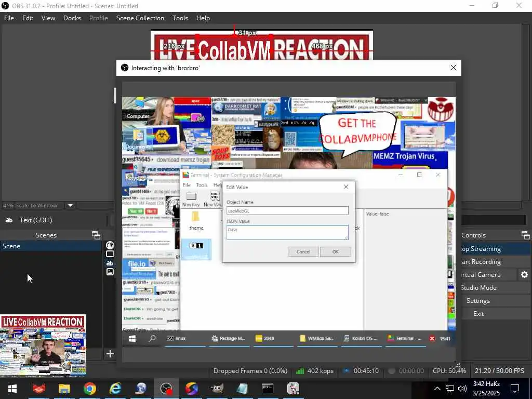Click the Exit button in Controls

[495, 313]
